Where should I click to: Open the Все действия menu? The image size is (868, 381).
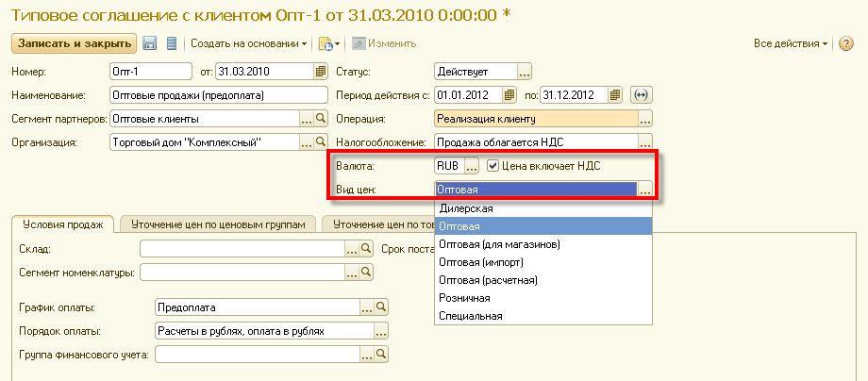pyautogui.click(x=791, y=43)
